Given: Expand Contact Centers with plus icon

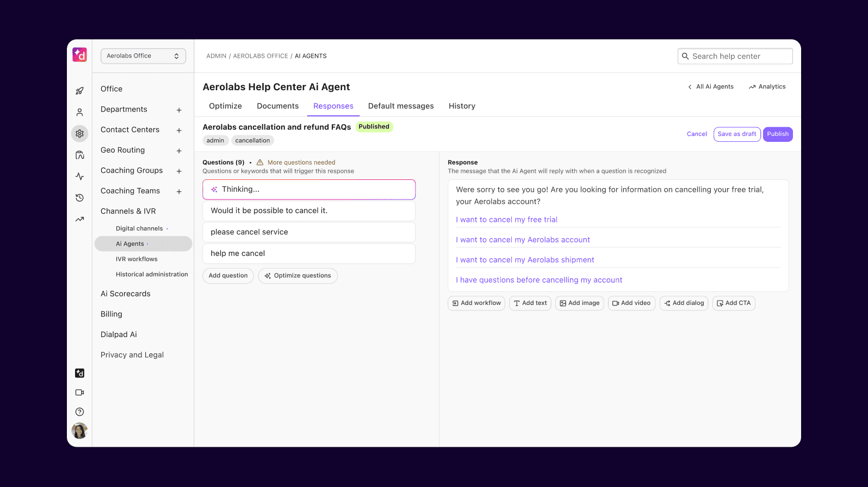Looking at the screenshot, I should pos(179,130).
